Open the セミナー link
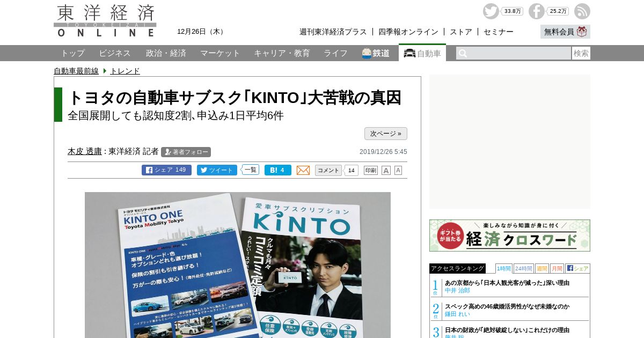Screen dimensions: 644x338 click(499, 32)
